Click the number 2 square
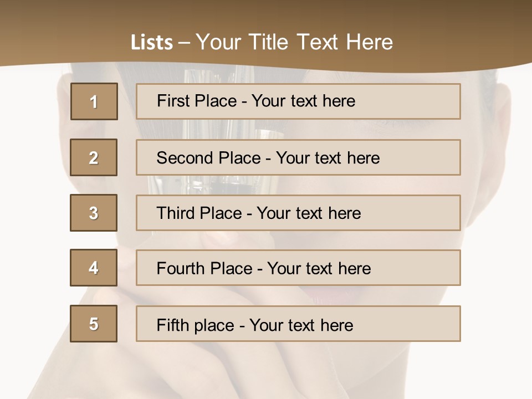Image resolution: width=532 pixels, height=399 pixels. coord(94,157)
